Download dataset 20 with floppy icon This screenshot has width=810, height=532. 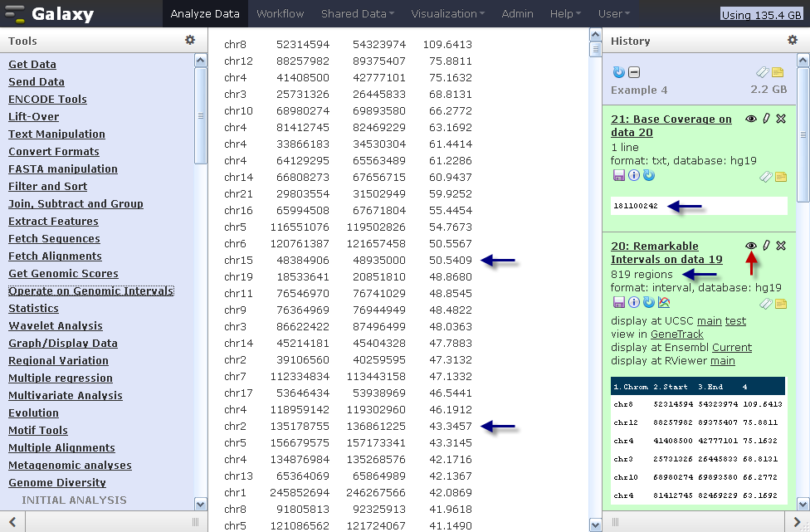[x=618, y=302]
